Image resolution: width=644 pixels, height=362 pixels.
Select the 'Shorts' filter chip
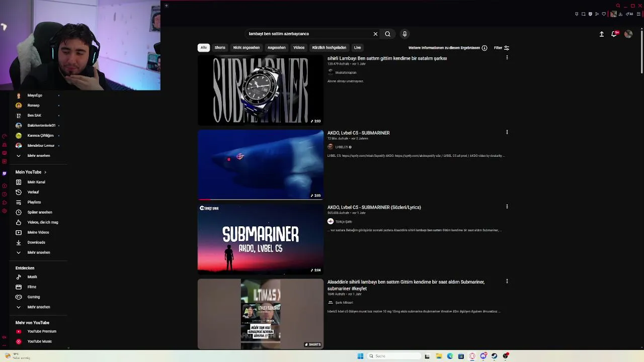coord(220,47)
